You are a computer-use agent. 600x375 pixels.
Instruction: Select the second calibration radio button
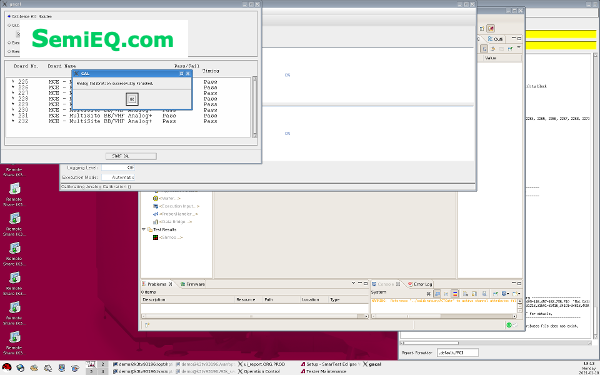pyautogui.click(x=9, y=25)
